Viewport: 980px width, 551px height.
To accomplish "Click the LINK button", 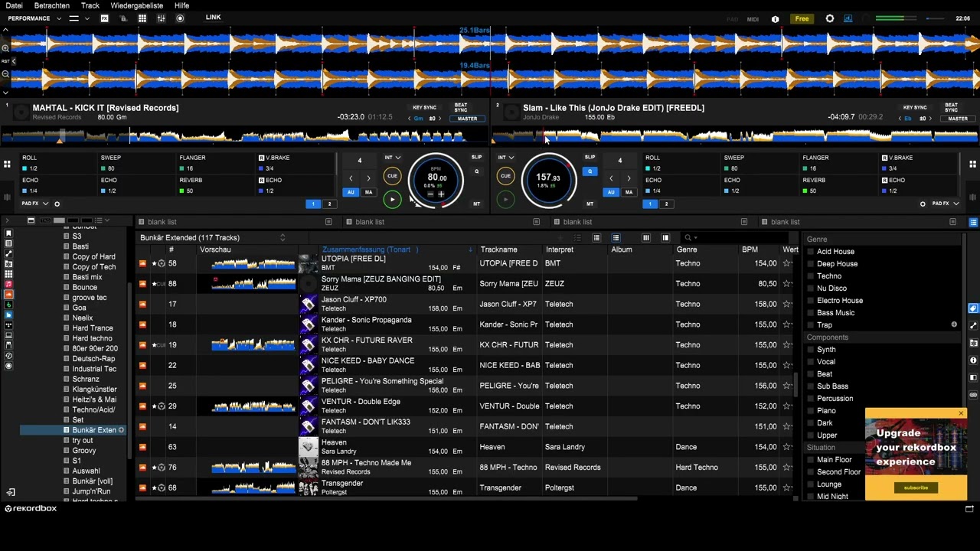I will pyautogui.click(x=213, y=18).
